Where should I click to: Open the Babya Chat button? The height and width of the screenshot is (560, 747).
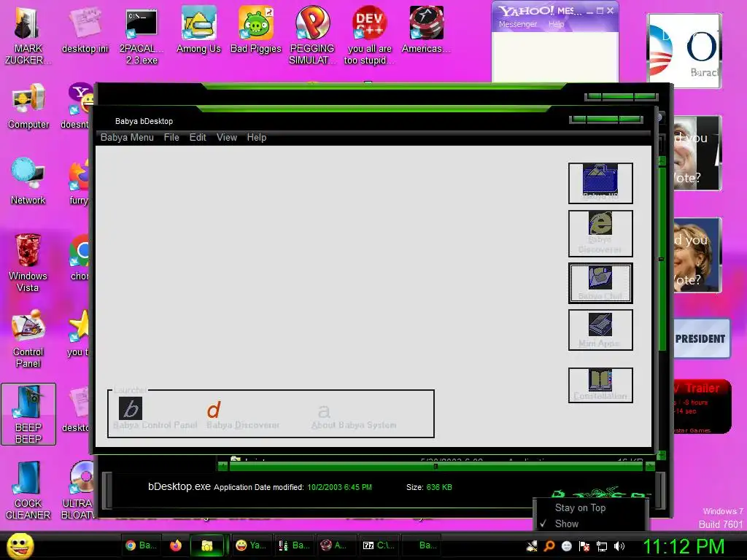coord(600,283)
